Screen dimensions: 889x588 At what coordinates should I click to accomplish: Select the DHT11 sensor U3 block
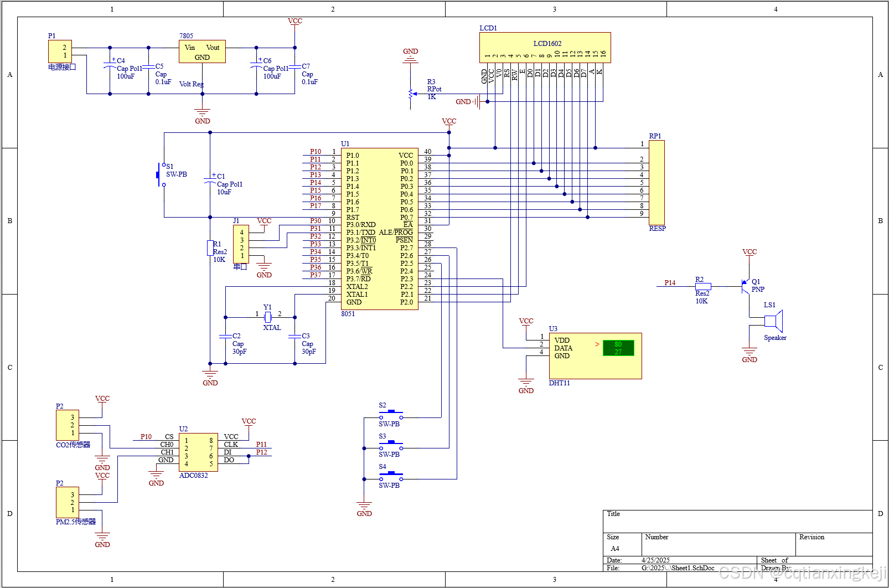pyautogui.click(x=595, y=356)
